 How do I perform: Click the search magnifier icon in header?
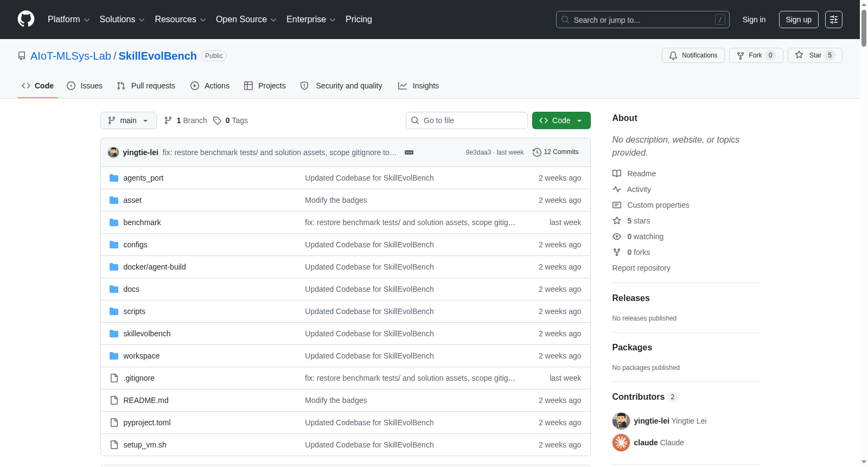click(565, 20)
